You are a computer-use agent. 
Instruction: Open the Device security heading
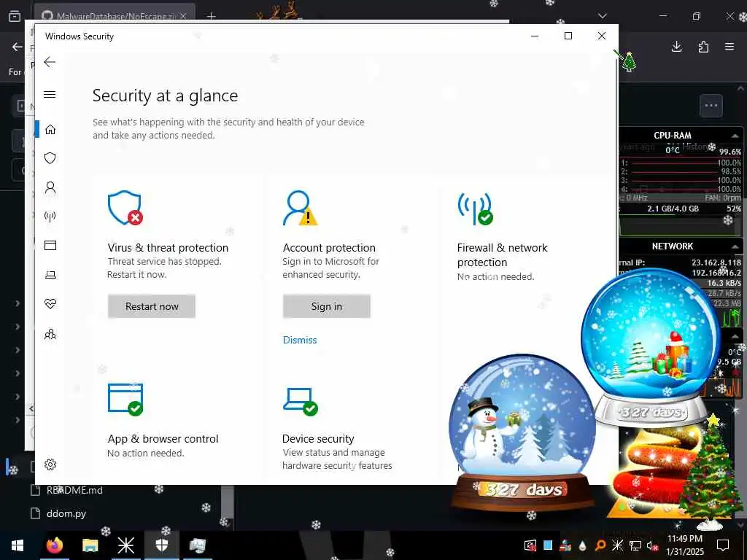pyautogui.click(x=318, y=438)
